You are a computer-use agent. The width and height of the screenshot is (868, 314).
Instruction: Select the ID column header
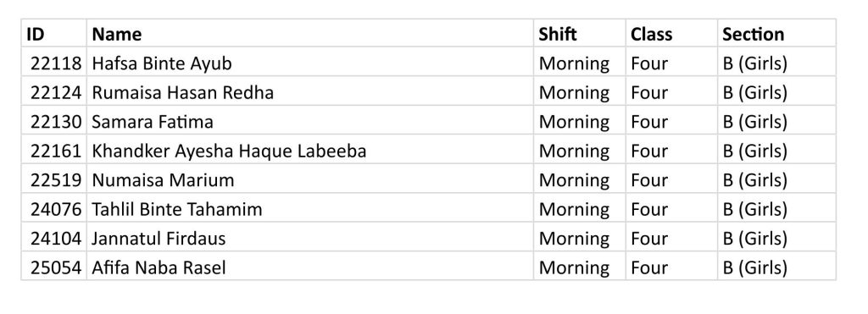[x=53, y=33]
